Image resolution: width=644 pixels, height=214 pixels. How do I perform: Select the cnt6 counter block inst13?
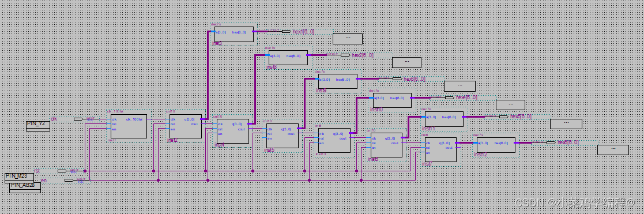(x=334, y=141)
